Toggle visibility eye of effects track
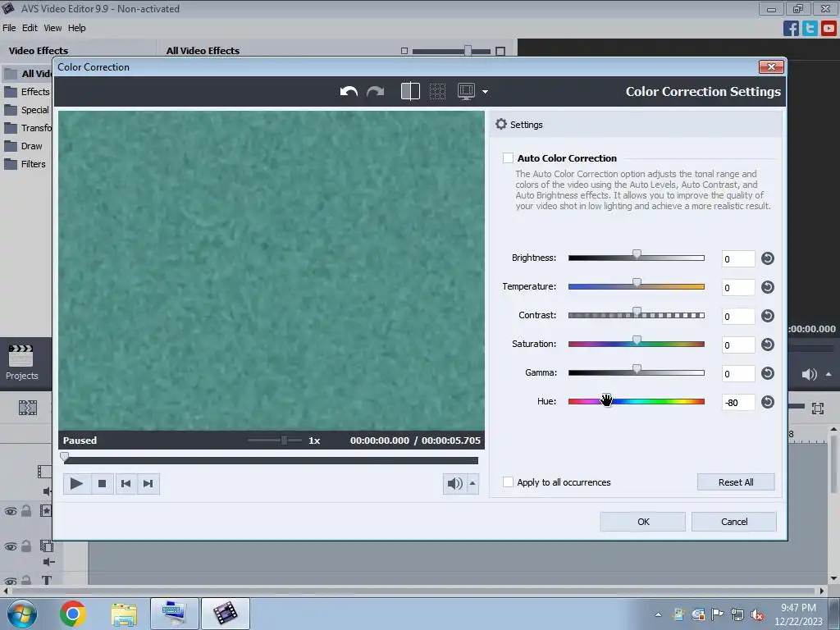This screenshot has width=840, height=630. click(10, 512)
